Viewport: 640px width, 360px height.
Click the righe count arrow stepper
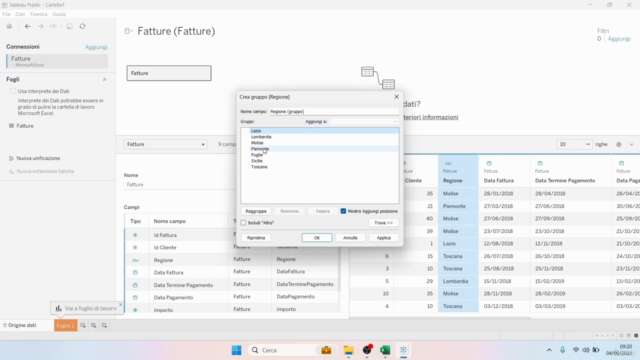587,144
